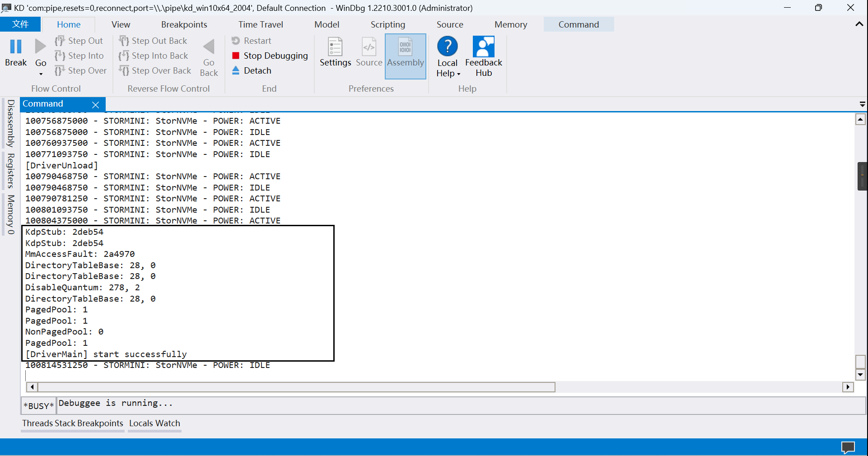The height and width of the screenshot is (456, 868).
Task: Open the bottom Breakpoints panel tab
Action: [x=100, y=423]
